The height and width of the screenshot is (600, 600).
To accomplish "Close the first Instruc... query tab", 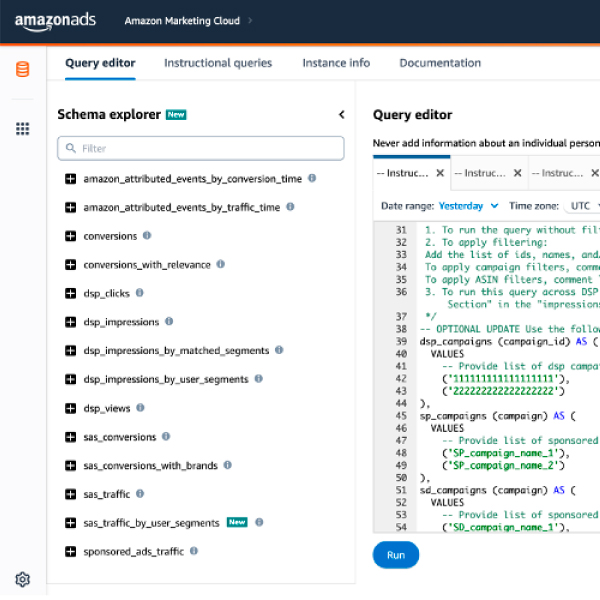I will 440,173.
